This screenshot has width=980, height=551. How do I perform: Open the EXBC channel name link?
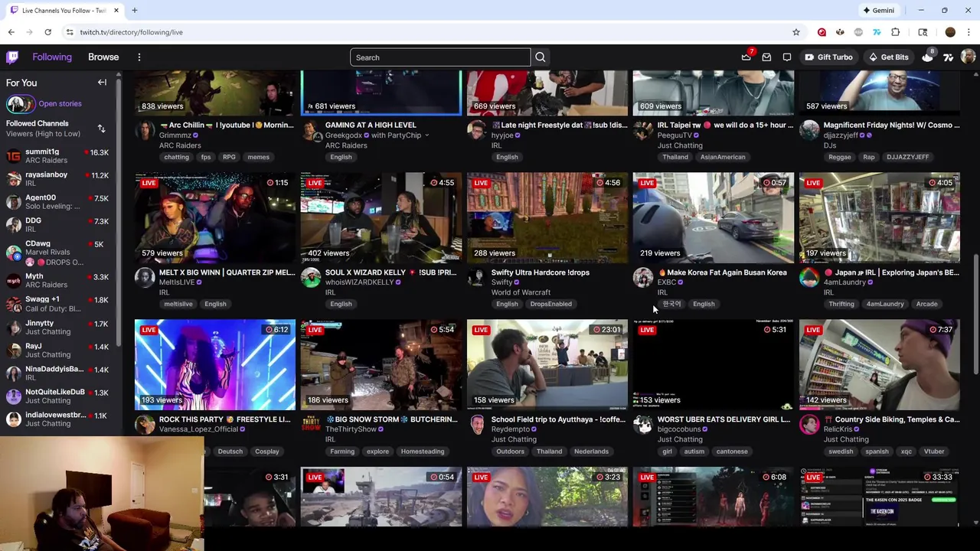667,282
